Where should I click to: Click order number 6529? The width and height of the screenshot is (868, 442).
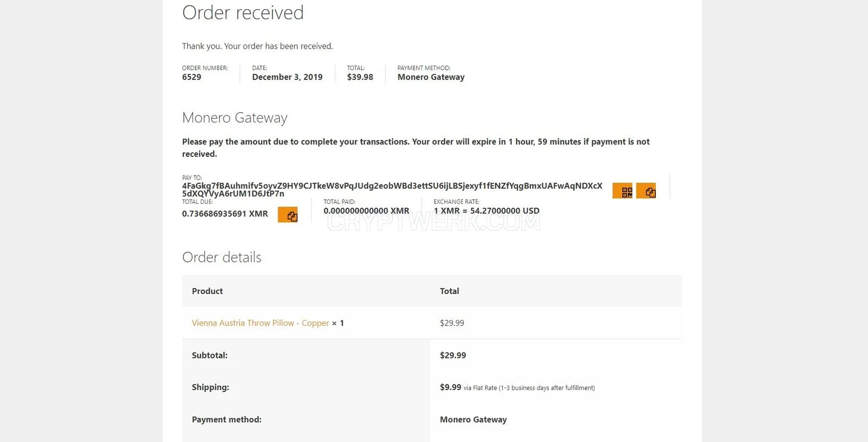(192, 77)
